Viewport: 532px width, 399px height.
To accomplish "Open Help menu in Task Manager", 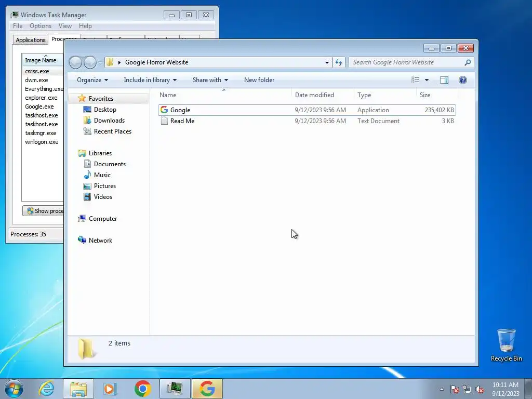I will [x=85, y=26].
